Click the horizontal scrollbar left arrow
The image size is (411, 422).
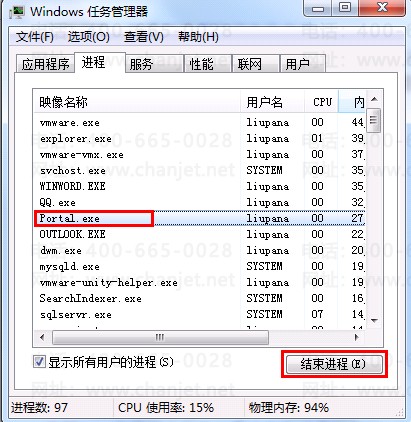pos(42,337)
